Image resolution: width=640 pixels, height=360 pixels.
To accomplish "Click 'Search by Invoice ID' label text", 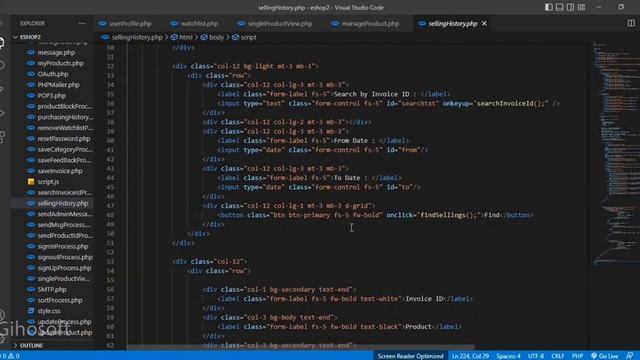I will [371, 94].
